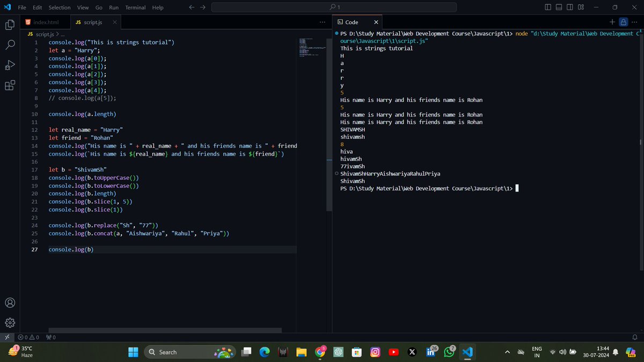644x362 pixels.
Task: Click the remote window indicator icon
Action: click(x=6, y=337)
